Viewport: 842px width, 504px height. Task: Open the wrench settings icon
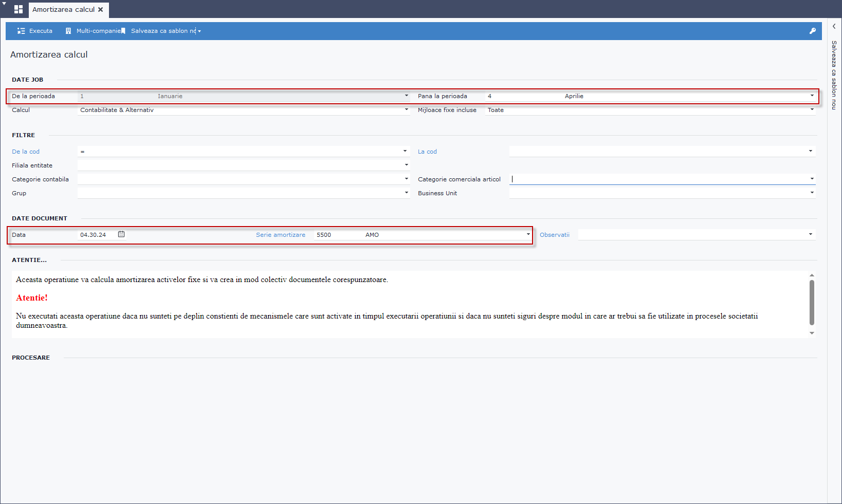pos(813,31)
